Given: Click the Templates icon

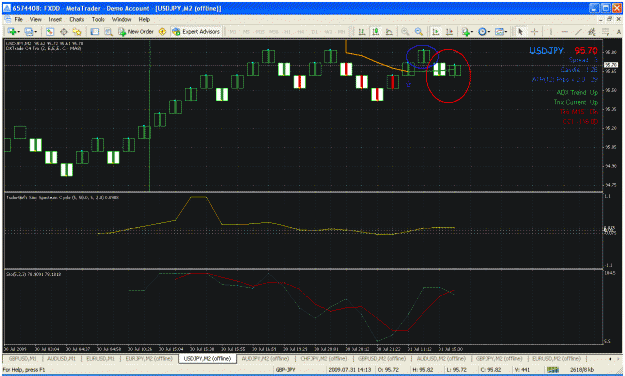Looking at the screenshot, I should [499, 31].
